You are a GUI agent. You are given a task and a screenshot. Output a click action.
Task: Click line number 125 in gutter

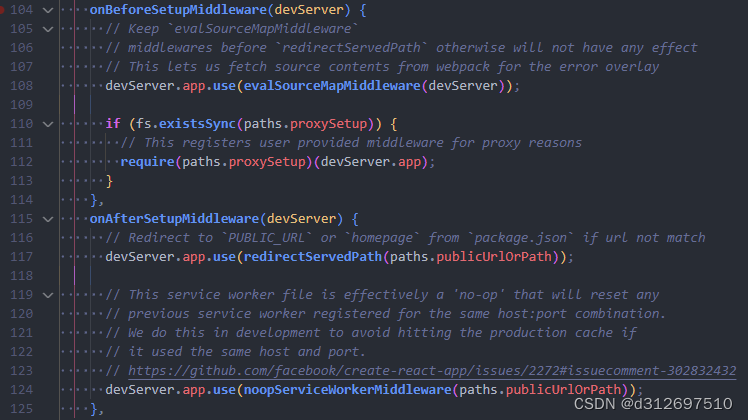[x=21, y=409]
